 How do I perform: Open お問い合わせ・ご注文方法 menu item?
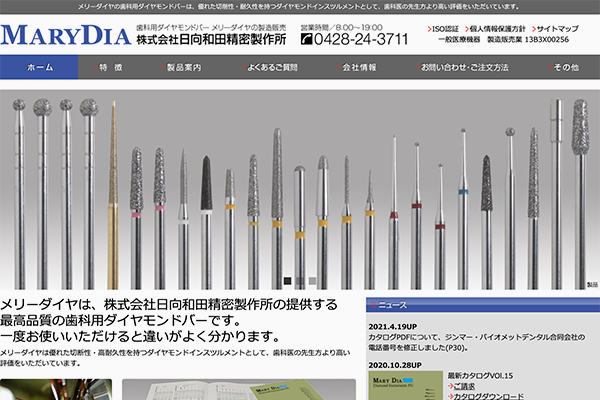click(x=462, y=67)
